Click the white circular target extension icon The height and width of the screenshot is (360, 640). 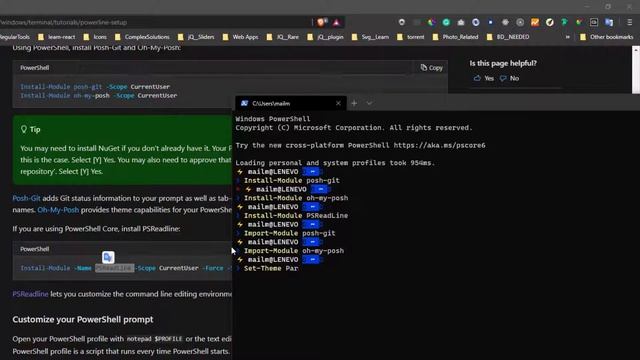click(x=402, y=22)
